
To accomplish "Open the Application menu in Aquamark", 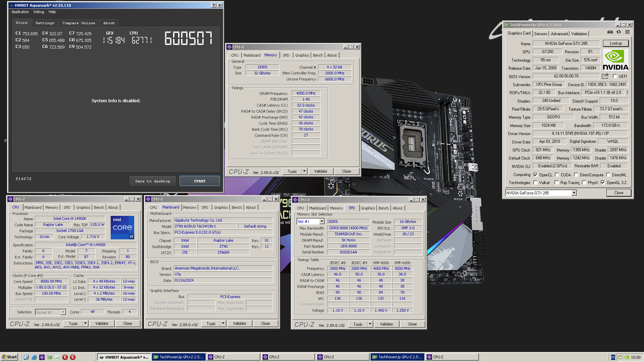I will (20, 12).
